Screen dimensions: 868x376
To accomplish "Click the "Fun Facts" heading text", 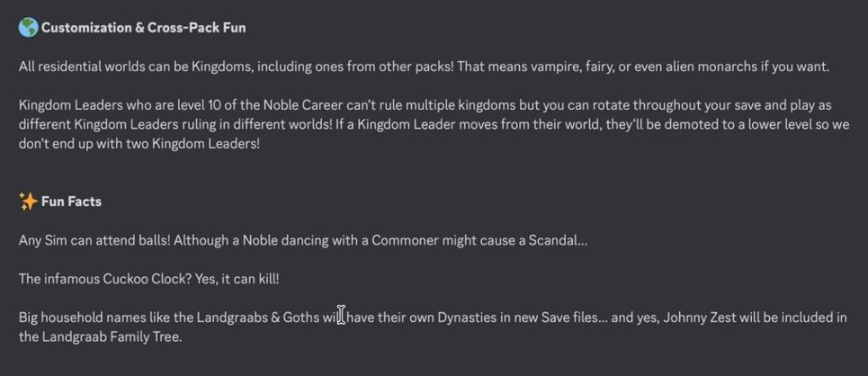I will coord(71,201).
